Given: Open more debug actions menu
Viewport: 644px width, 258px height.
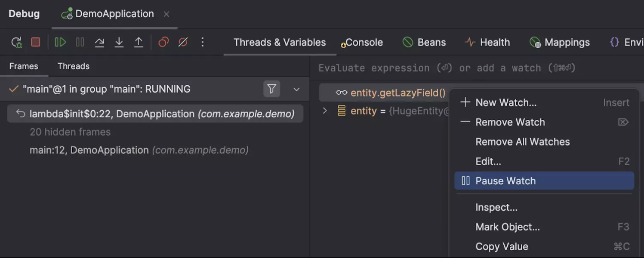Looking at the screenshot, I should [203, 42].
